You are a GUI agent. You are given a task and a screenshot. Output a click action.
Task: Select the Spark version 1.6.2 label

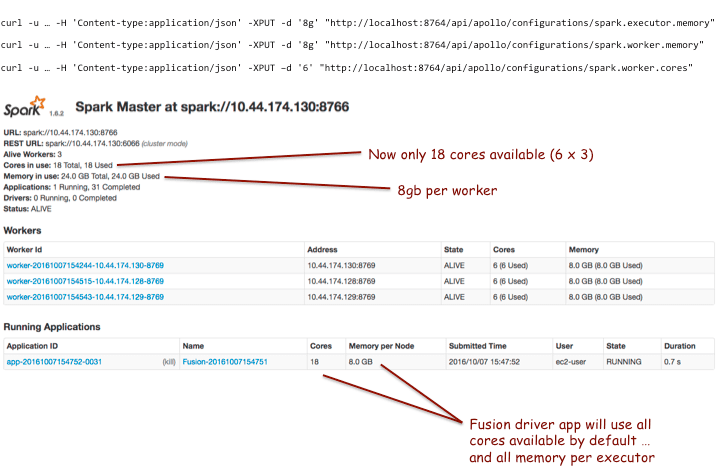(56, 113)
